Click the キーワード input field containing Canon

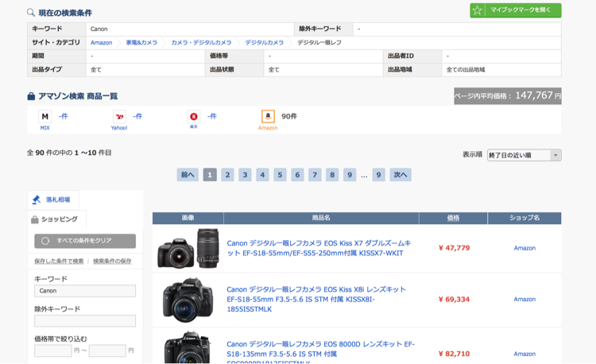click(x=85, y=291)
